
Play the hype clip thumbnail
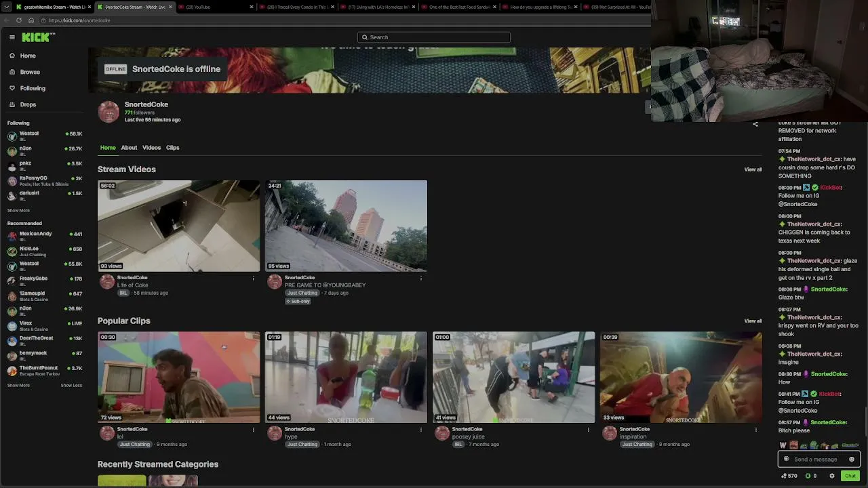click(x=346, y=377)
